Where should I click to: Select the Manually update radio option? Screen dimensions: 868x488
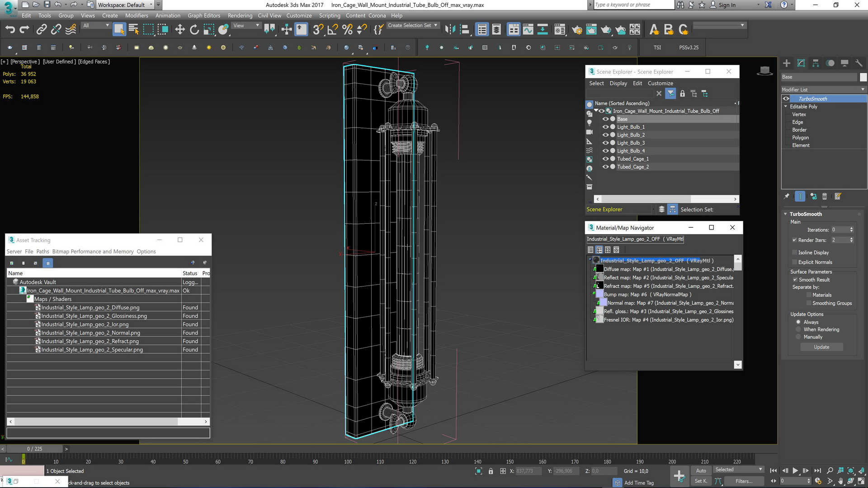[798, 337]
